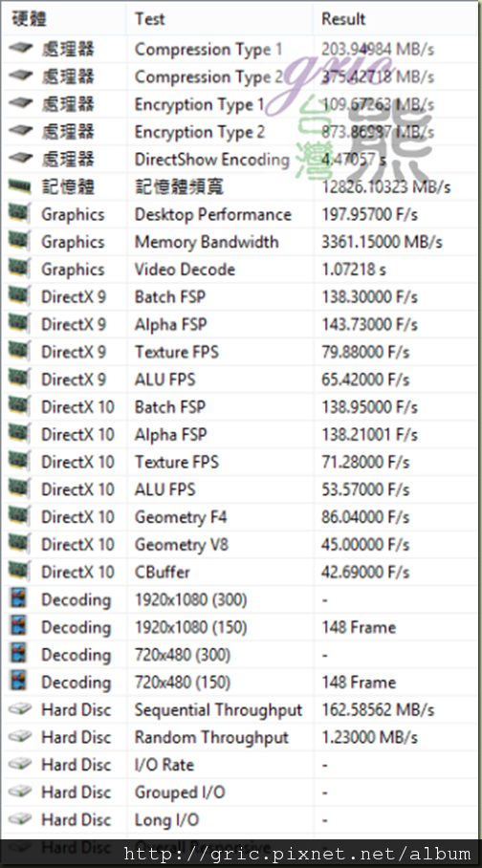Screen dimensions: 482x868
Task: Click card icon beside DirectX 9 Texture FPS
Action: coord(19,352)
